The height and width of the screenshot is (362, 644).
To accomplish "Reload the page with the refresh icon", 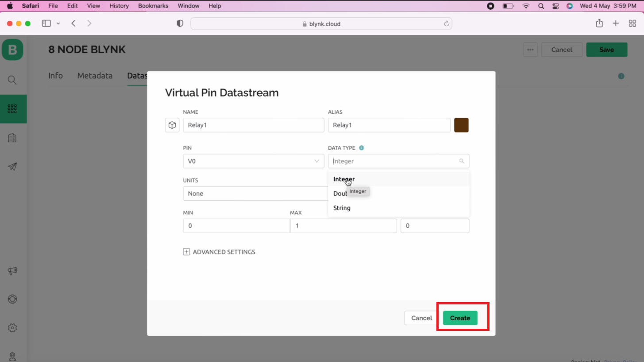I will (447, 24).
